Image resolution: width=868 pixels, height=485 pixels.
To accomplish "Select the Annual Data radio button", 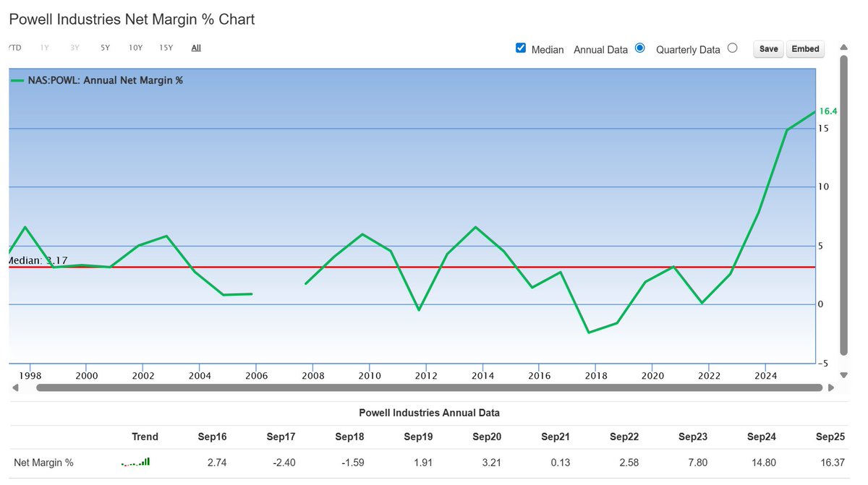I will tap(639, 48).
